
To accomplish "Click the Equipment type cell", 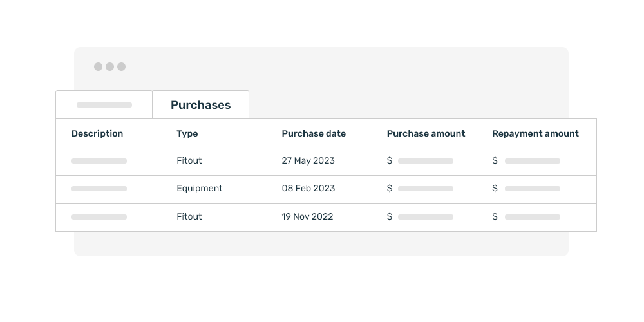I will (200, 188).
